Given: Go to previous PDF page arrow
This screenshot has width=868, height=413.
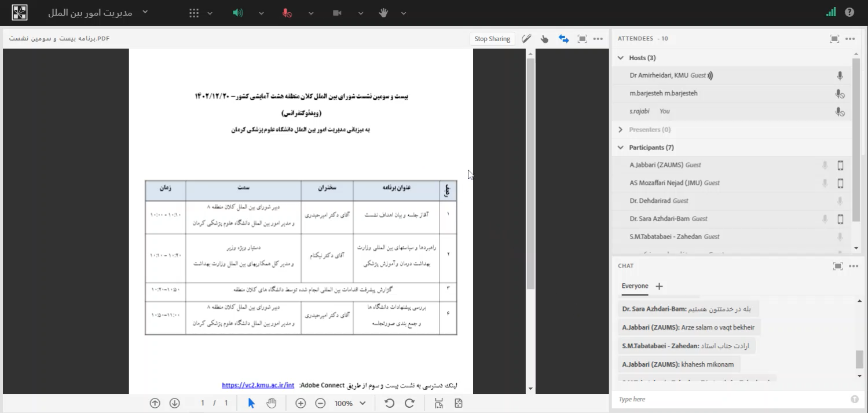Looking at the screenshot, I should click(155, 404).
